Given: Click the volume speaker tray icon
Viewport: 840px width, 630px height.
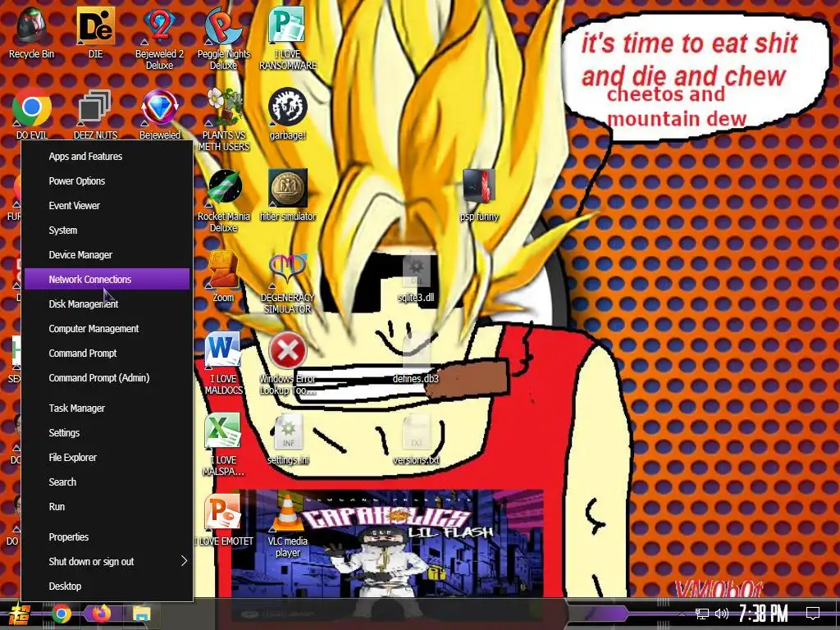Looking at the screenshot, I should (722, 614).
